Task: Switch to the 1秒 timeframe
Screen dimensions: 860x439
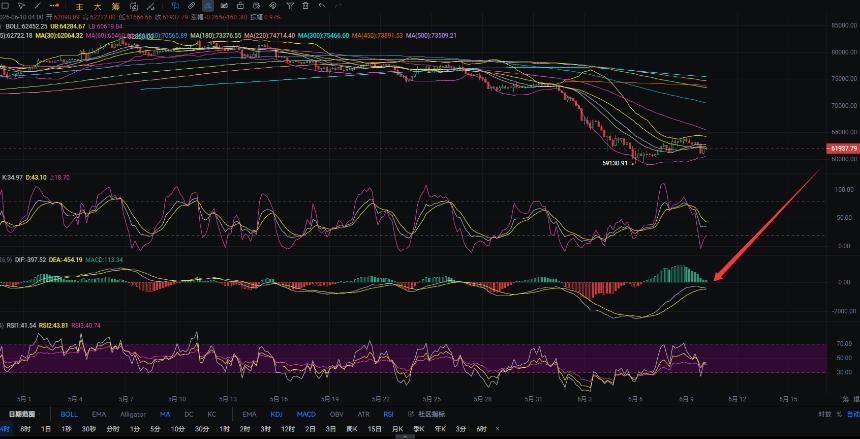Action: (x=66, y=429)
